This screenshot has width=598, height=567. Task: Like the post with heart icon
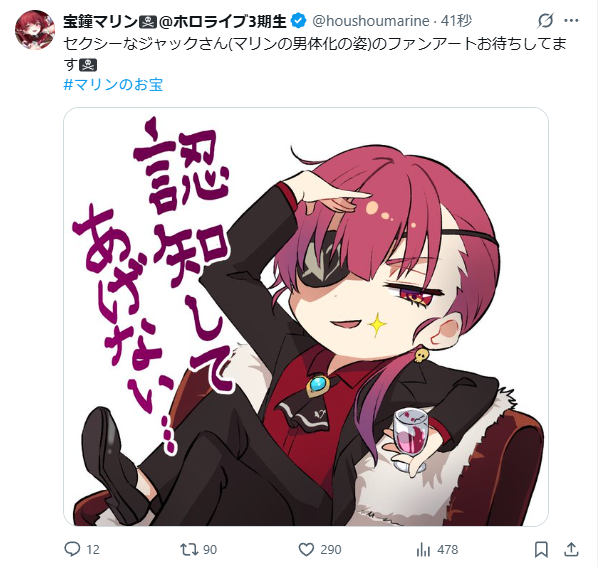coord(306,549)
